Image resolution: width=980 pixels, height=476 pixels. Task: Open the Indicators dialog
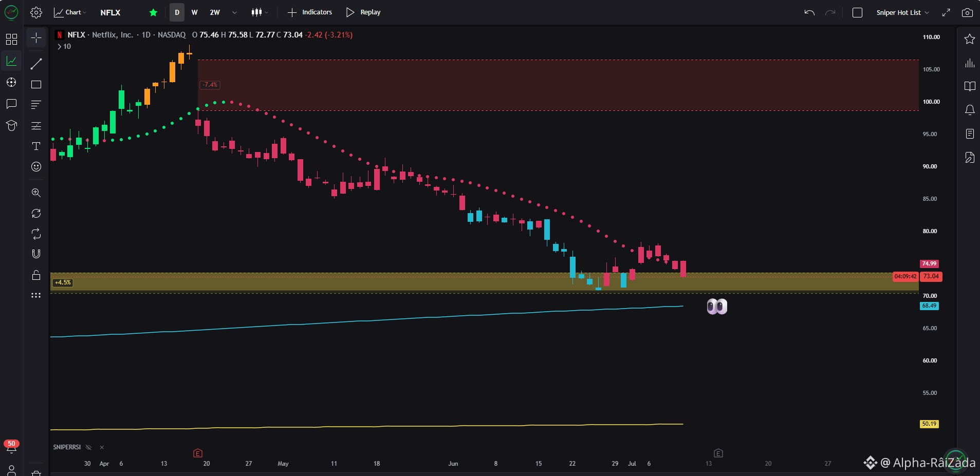(x=309, y=12)
